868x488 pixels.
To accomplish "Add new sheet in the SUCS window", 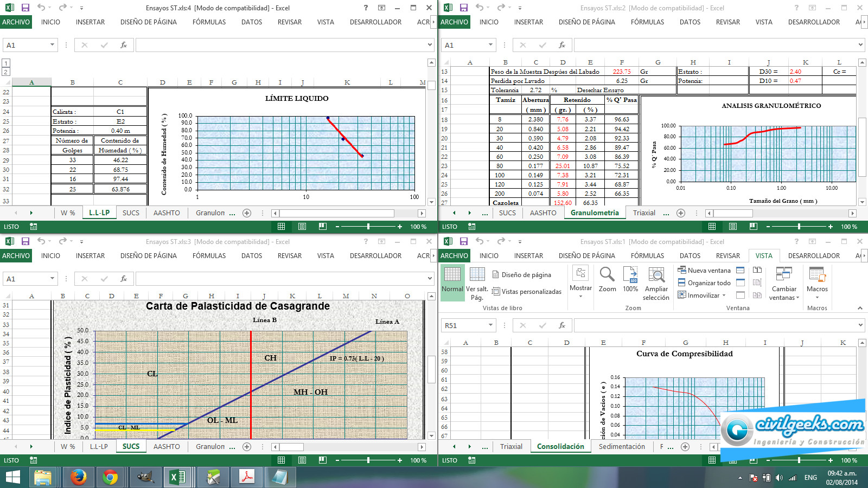I will [247, 447].
